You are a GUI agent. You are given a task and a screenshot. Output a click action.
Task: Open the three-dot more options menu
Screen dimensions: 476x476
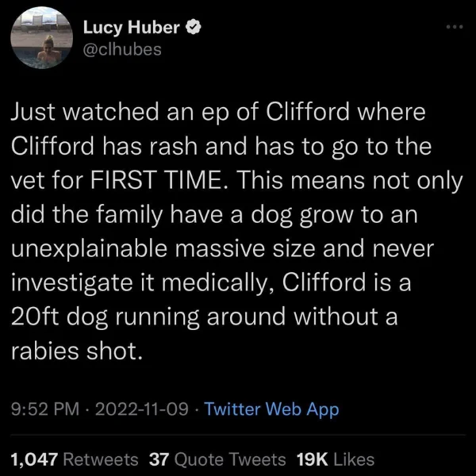click(455, 27)
